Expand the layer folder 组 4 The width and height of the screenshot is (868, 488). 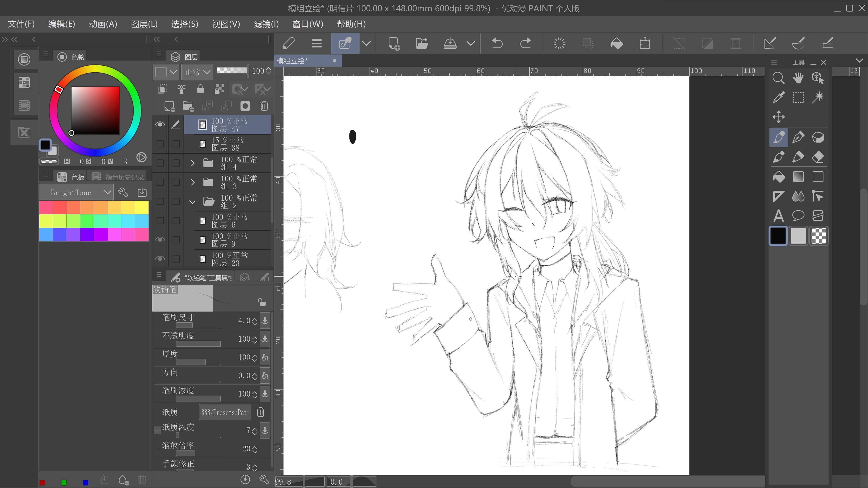[x=193, y=163]
